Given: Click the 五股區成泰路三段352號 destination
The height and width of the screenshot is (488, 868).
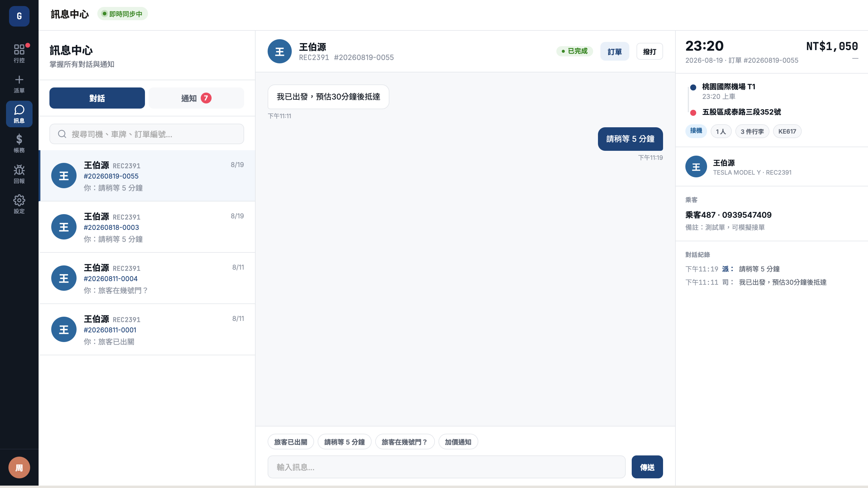Looking at the screenshot, I should tap(741, 112).
